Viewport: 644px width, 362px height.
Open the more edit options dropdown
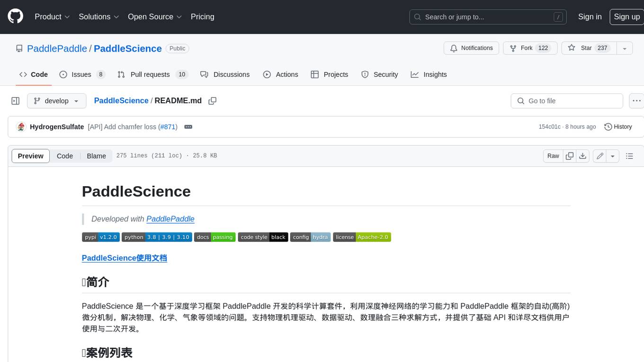click(613, 156)
